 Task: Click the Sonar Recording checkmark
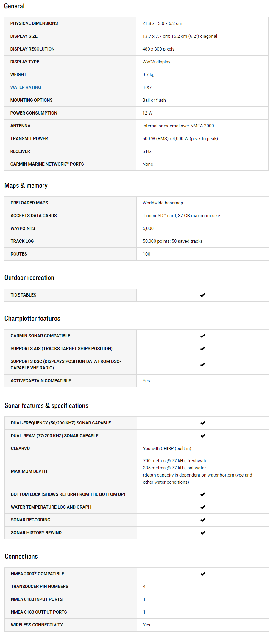point(203,520)
